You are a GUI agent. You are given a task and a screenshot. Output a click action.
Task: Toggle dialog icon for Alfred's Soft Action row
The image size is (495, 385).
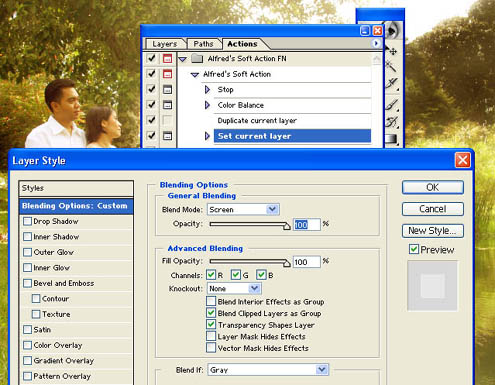167,74
